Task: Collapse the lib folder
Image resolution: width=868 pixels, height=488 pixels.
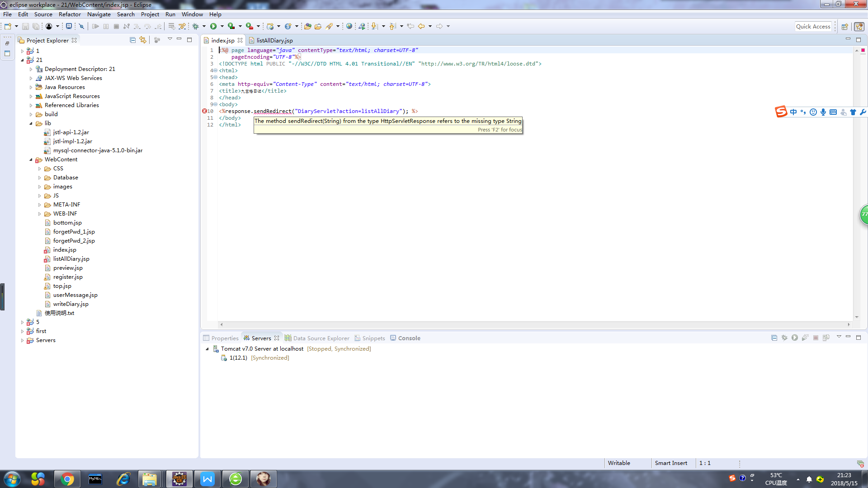Action: point(31,123)
